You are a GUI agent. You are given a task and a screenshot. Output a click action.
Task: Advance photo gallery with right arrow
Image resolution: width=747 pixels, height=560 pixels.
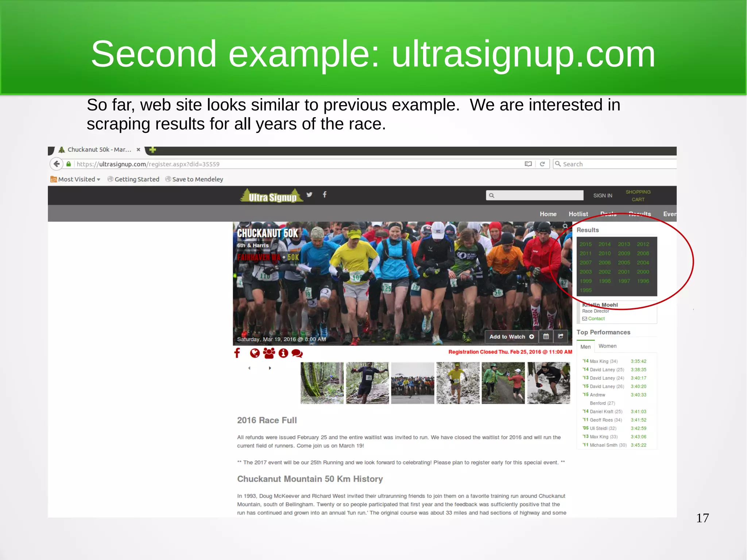270,368
